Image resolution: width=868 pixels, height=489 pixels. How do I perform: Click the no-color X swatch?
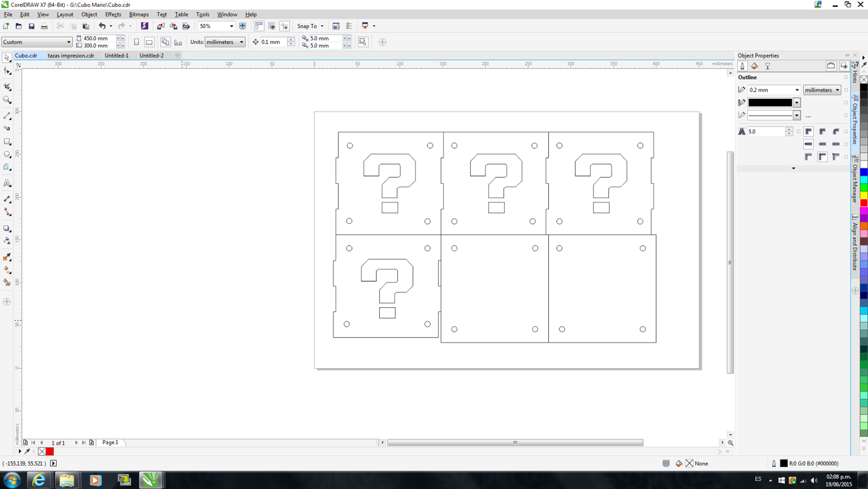click(x=864, y=79)
